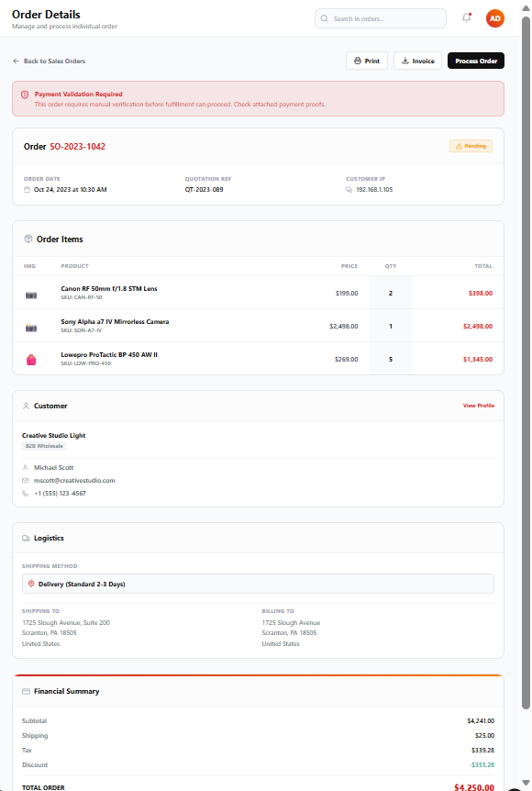Click the $2,498.00 line total
The height and width of the screenshot is (791, 532).
click(478, 327)
